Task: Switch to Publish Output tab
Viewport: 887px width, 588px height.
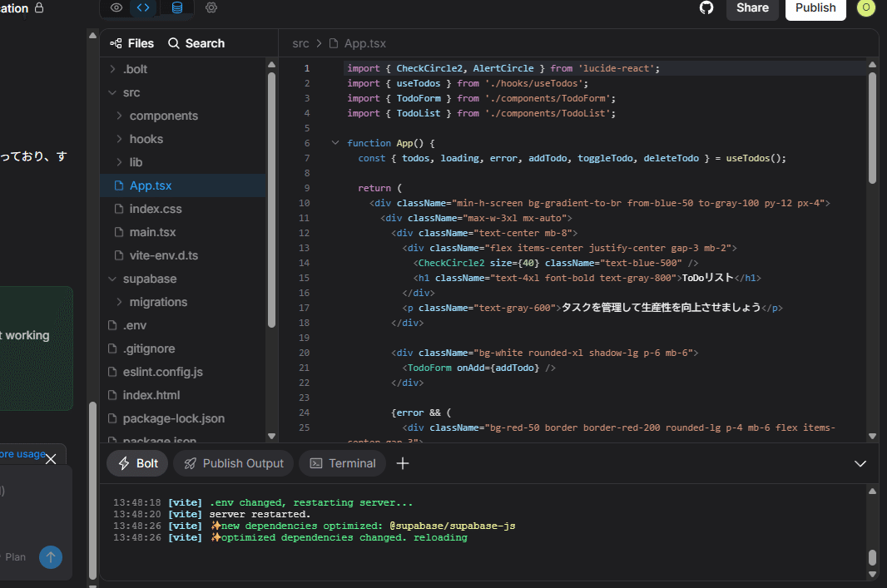Action: tap(234, 463)
